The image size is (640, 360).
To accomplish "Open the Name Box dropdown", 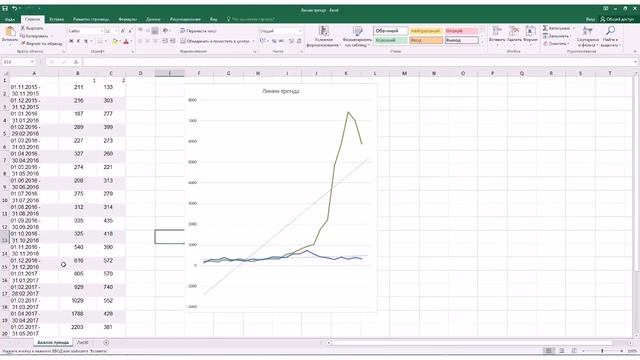I will point(31,62).
